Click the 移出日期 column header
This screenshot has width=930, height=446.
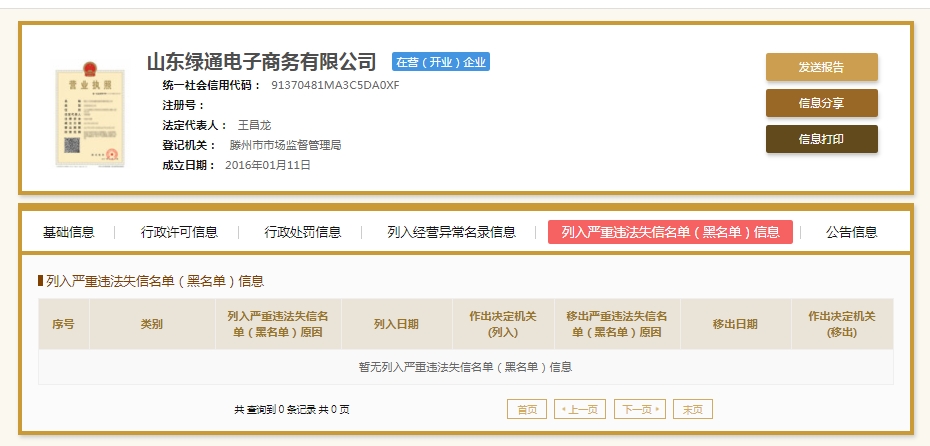pyautogui.click(x=735, y=324)
